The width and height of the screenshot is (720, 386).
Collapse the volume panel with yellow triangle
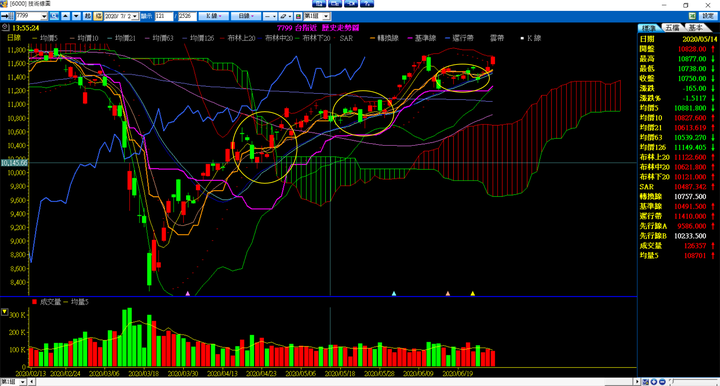5,312
